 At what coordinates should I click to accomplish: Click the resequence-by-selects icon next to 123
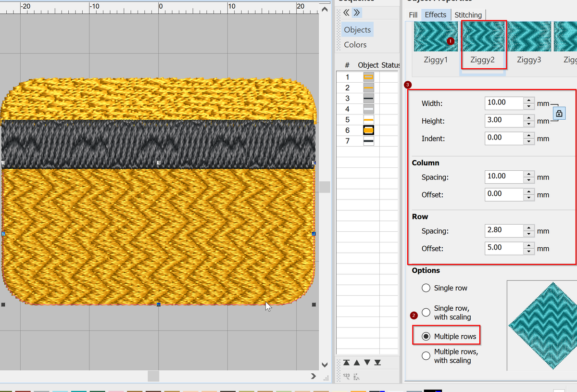coord(356,378)
